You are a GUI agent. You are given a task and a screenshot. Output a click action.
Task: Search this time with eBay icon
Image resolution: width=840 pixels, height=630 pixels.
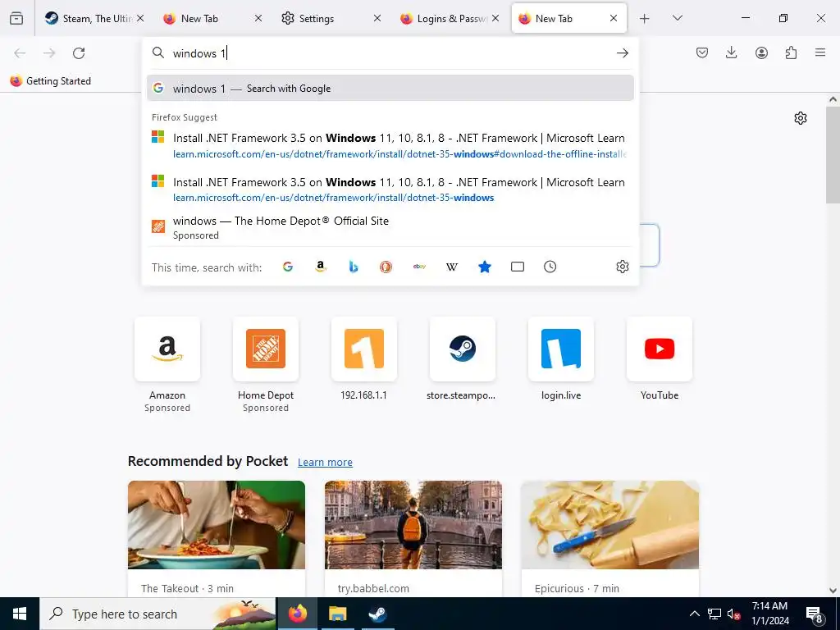(419, 267)
